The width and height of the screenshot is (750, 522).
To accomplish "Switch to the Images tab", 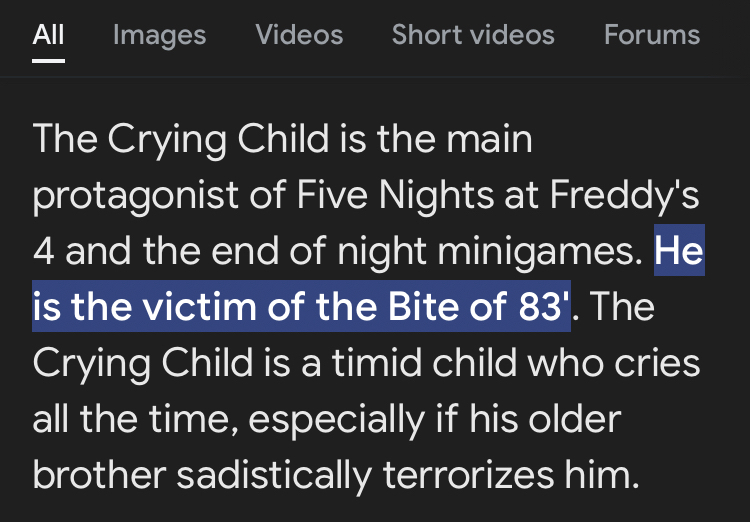I will point(159,35).
